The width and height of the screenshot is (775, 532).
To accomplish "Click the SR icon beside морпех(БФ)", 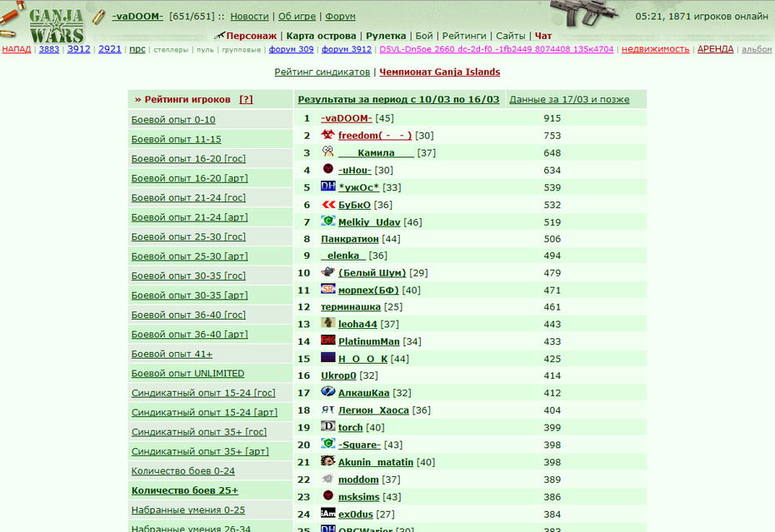I will [327, 289].
